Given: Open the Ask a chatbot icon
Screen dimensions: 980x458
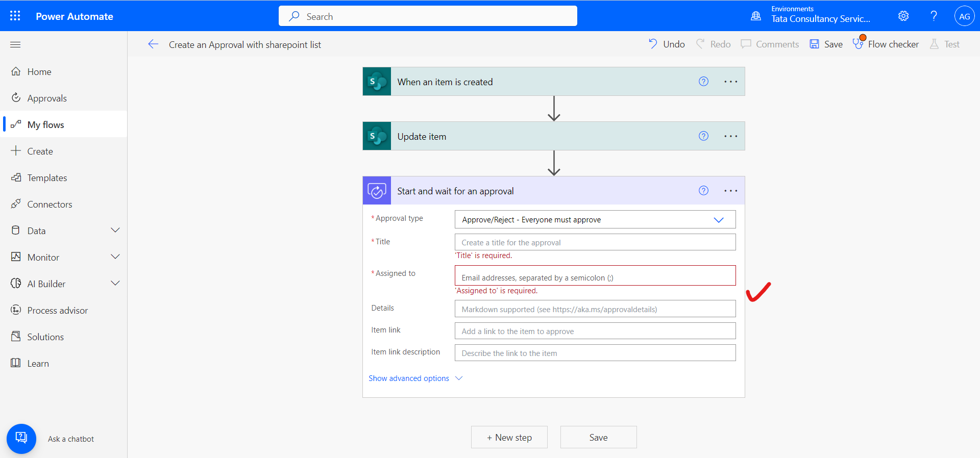Looking at the screenshot, I should (x=21, y=438).
